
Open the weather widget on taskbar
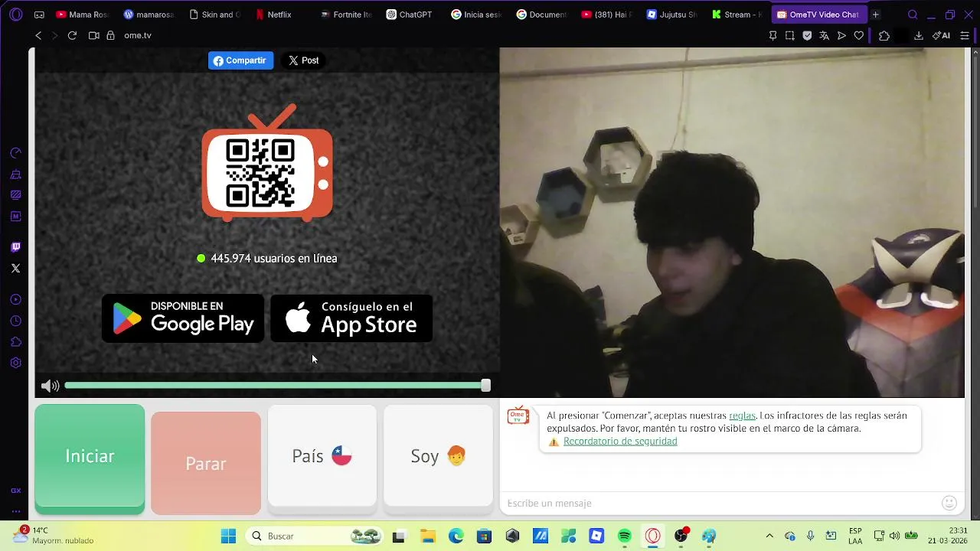pos(55,536)
